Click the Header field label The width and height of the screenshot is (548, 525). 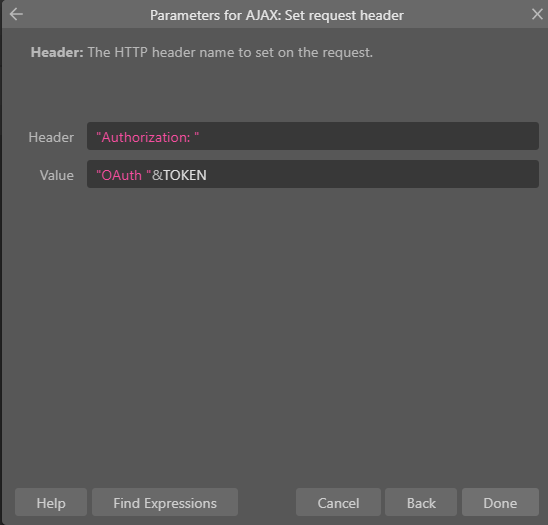(51, 137)
